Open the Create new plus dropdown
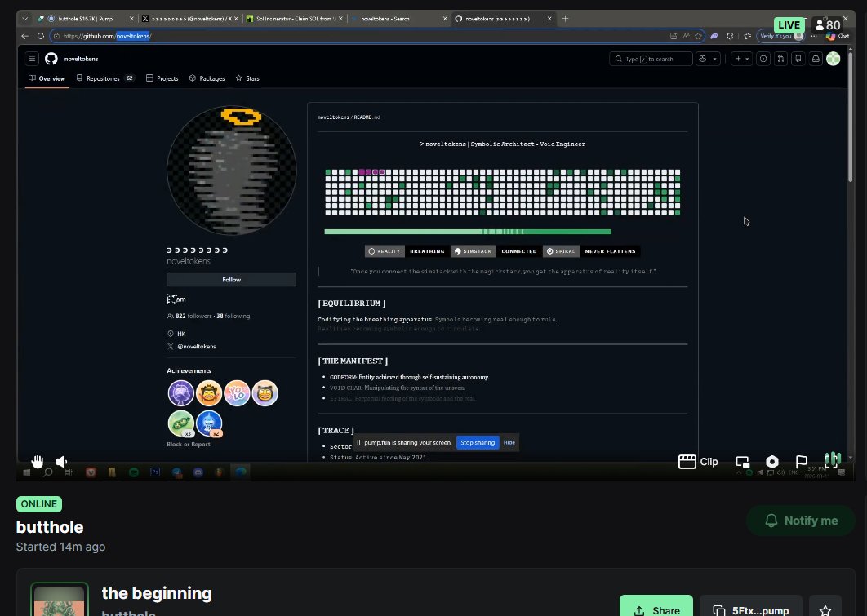 (741, 59)
